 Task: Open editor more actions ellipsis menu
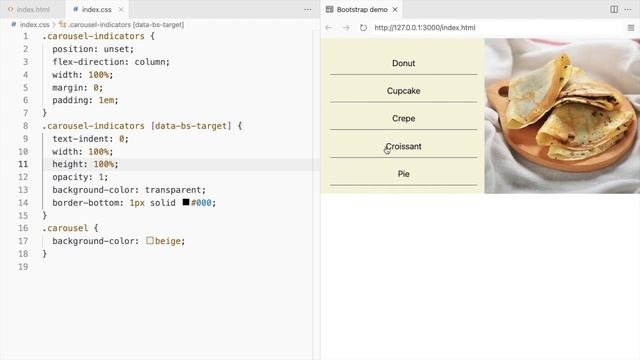(308, 9)
